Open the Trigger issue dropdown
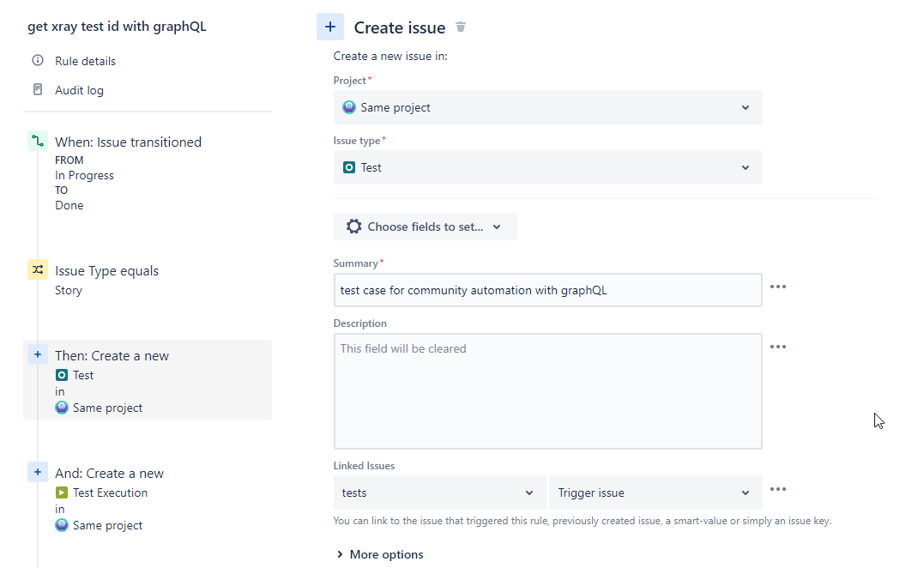924x568 pixels. (655, 492)
